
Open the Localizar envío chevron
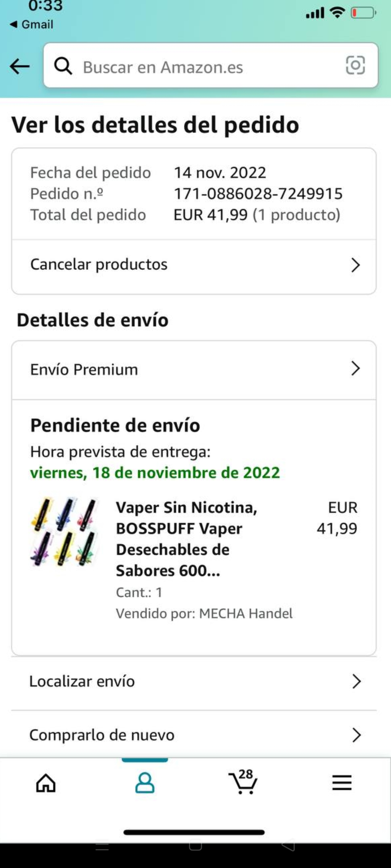point(357,681)
